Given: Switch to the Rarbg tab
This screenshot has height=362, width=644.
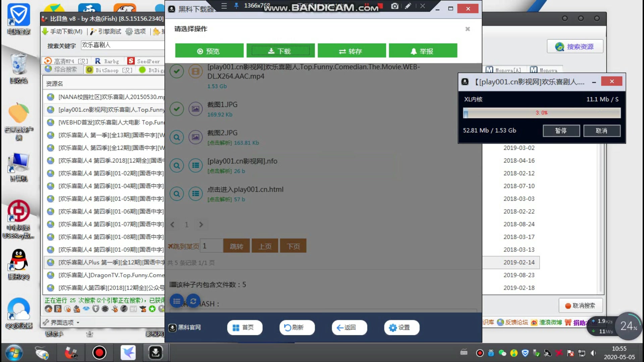Looking at the screenshot, I should click(x=107, y=61).
